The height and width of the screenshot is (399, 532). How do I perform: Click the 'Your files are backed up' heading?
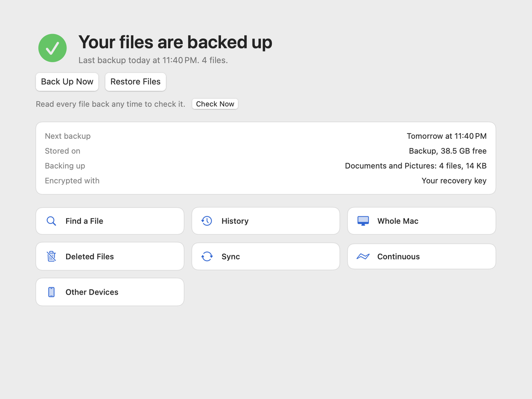pos(175,42)
